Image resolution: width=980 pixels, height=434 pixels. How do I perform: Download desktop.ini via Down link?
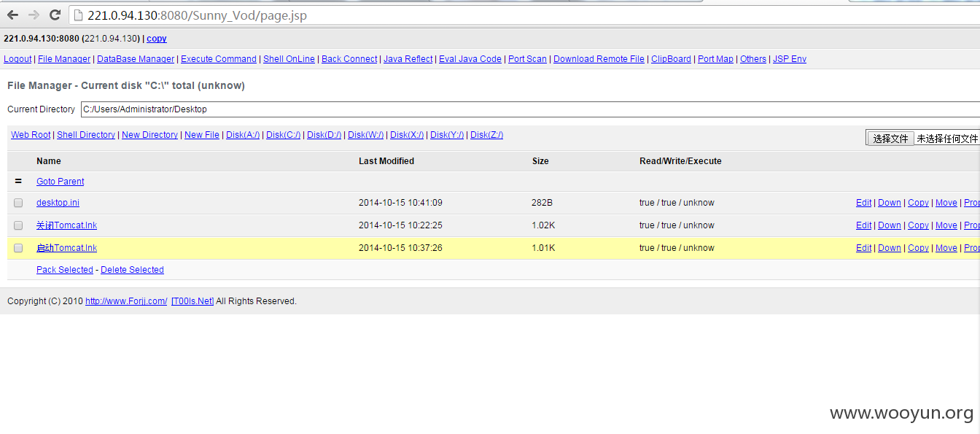click(x=890, y=203)
